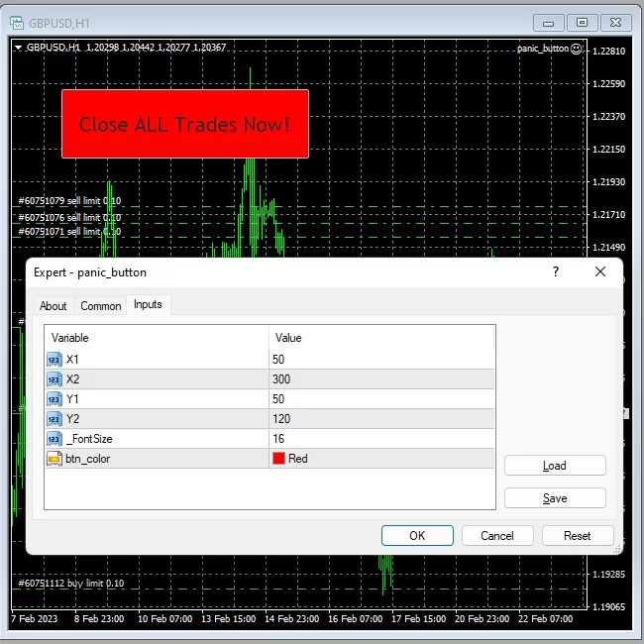Select the Y1 value 50 cell
This screenshot has width=644, height=644.
382,399
